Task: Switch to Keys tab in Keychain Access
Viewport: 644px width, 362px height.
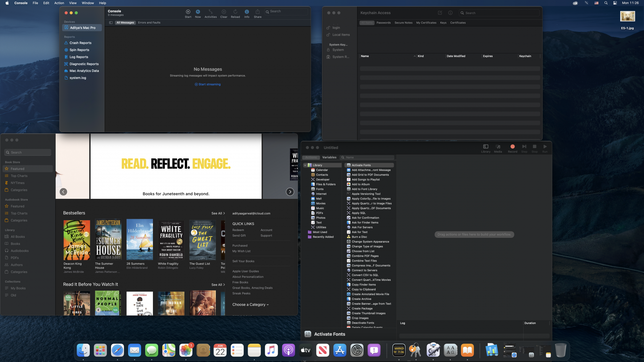Action: (x=443, y=23)
